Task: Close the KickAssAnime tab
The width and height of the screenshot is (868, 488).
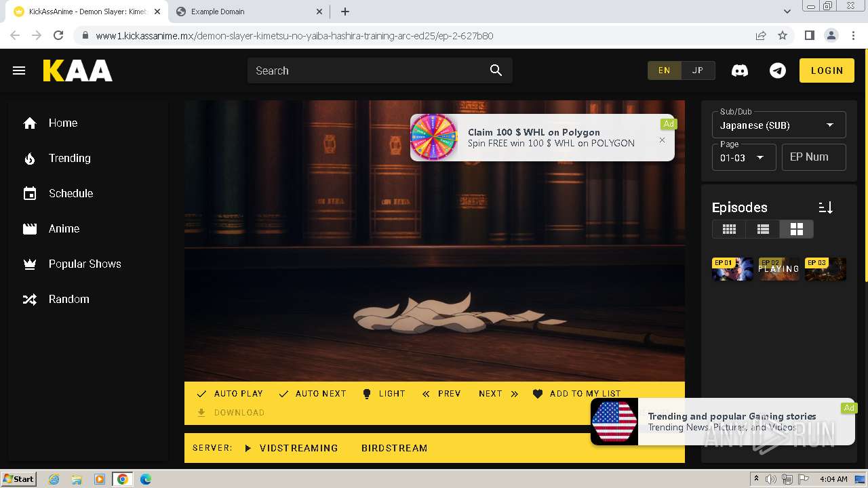Action: tap(157, 12)
